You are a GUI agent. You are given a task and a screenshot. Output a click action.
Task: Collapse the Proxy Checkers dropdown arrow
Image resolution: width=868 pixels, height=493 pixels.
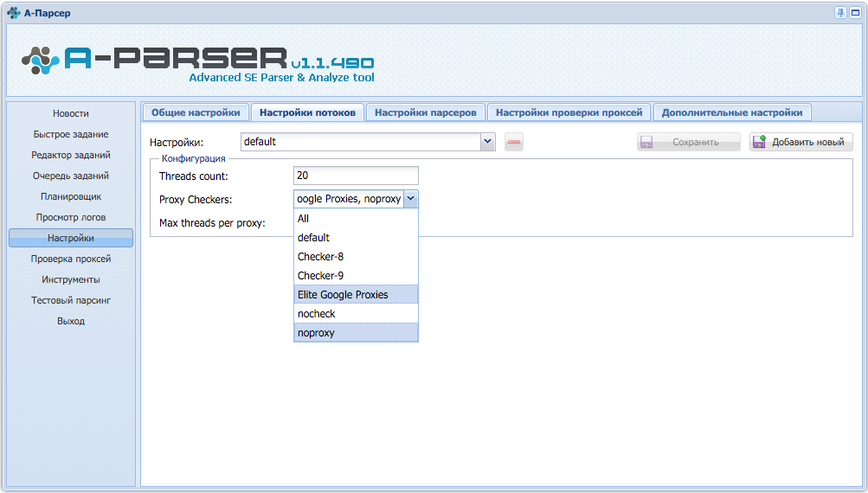[x=411, y=199]
